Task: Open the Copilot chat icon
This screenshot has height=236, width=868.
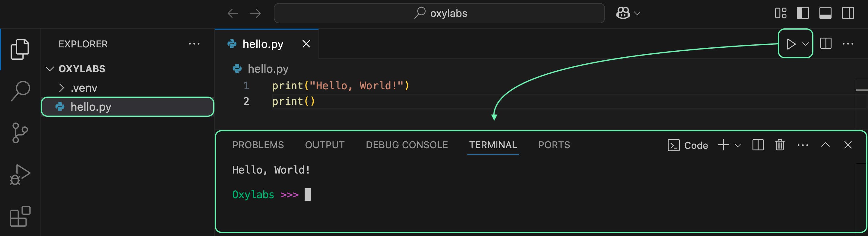Action: click(x=623, y=13)
